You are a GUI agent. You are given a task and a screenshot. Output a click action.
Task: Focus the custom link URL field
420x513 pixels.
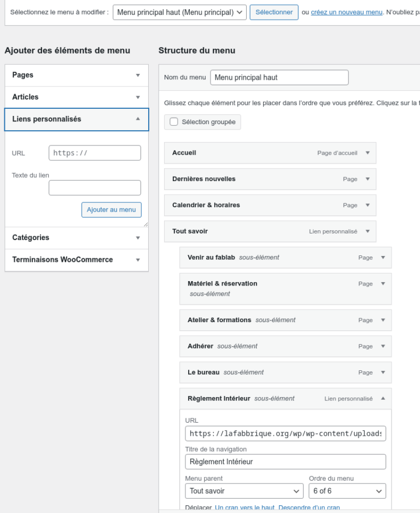click(95, 153)
